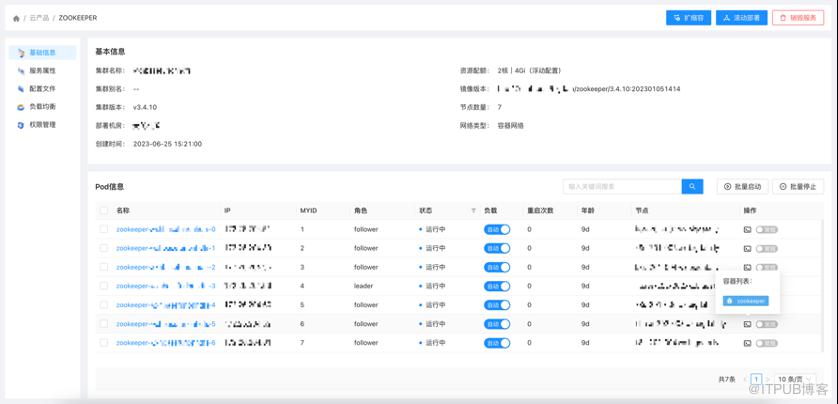Click the 批量启动 button
The height and width of the screenshot is (404, 838).
(742, 186)
